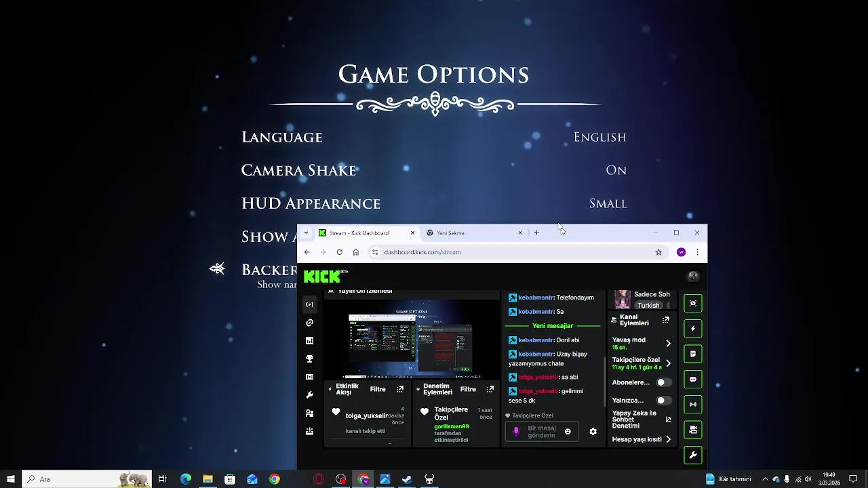This screenshot has width=868, height=488.
Task: Click the lightning bolt quick action icon
Action: pyautogui.click(x=692, y=329)
